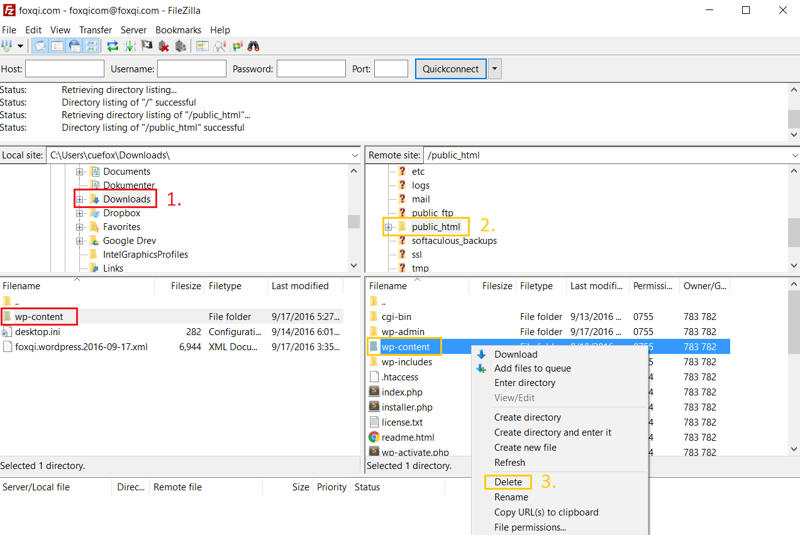This screenshot has width=800, height=535.
Task: Expand Dropbox folder in local tree
Action: click(x=80, y=213)
